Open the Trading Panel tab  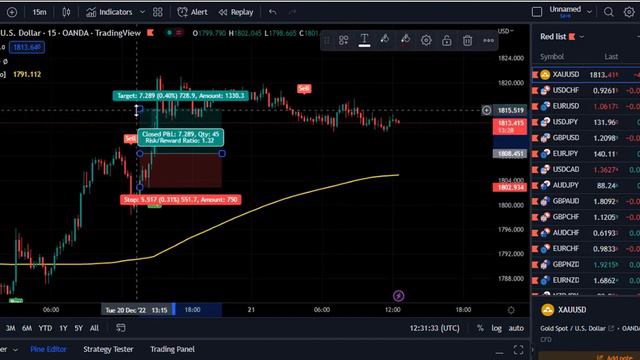[172, 349]
